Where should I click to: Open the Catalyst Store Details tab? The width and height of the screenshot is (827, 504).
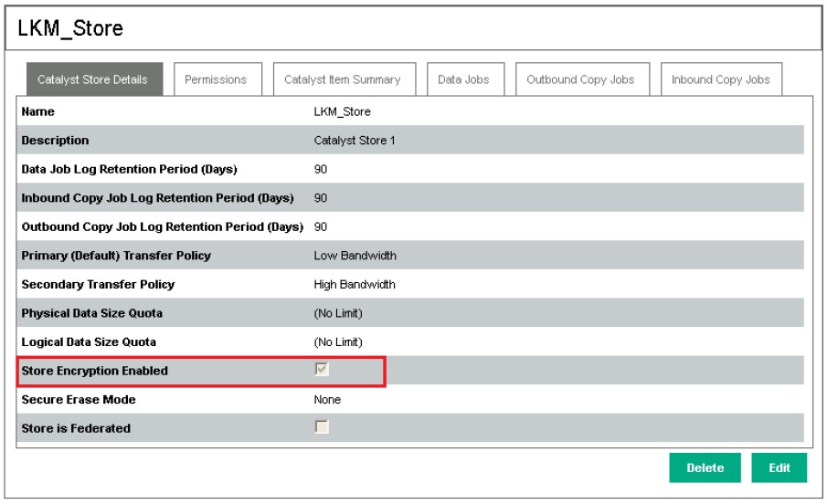click(95, 79)
